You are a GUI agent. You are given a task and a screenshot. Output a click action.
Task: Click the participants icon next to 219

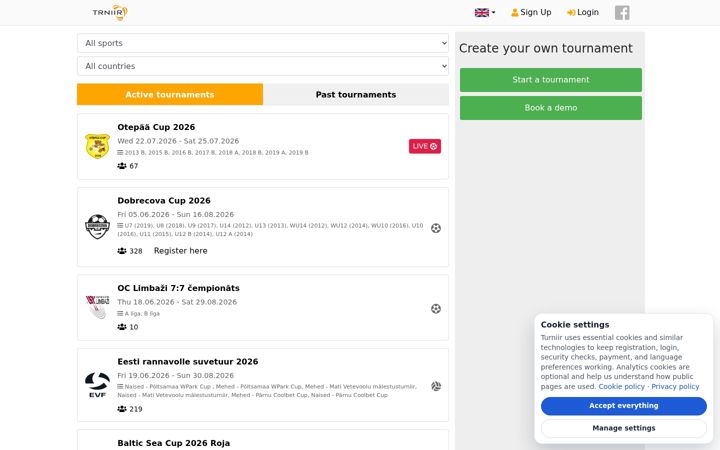(122, 409)
